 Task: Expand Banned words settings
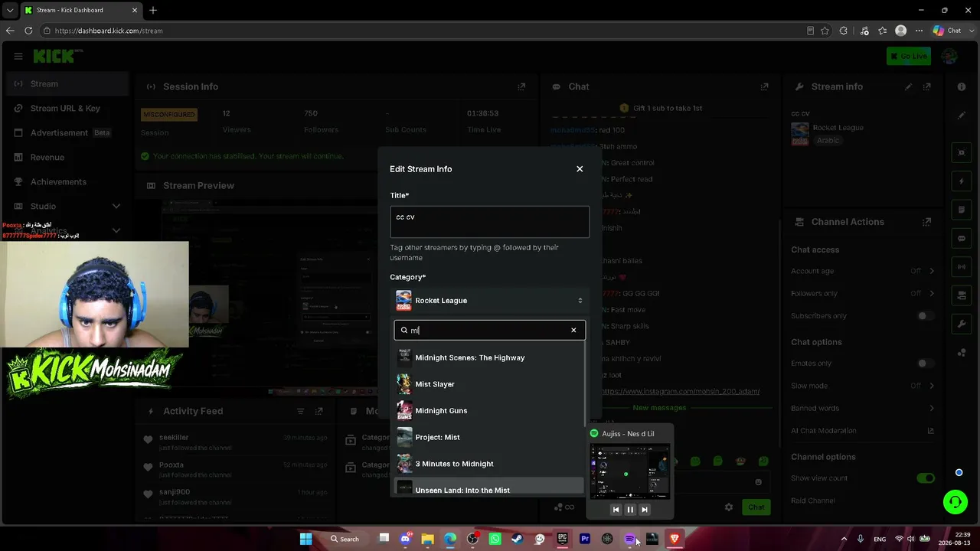pos(863,408)
